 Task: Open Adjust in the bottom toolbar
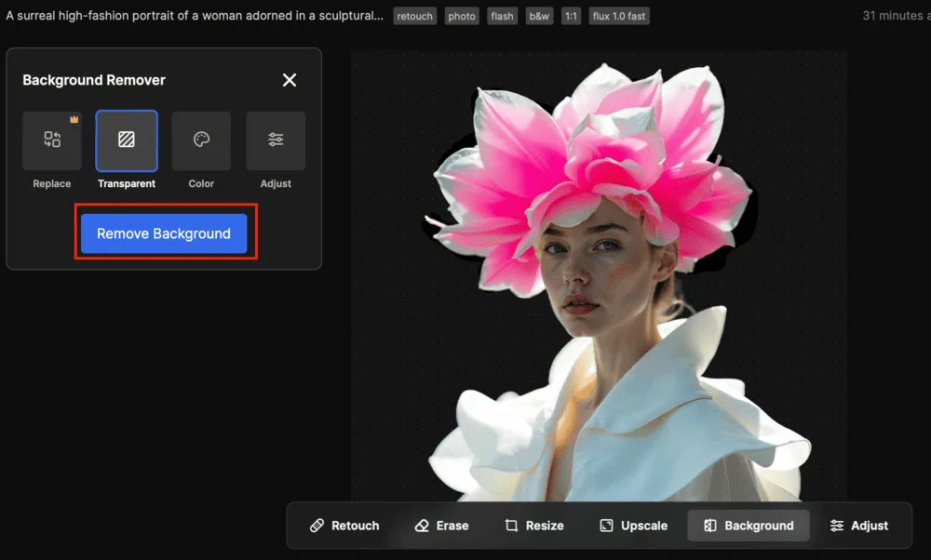pos(858,526)
